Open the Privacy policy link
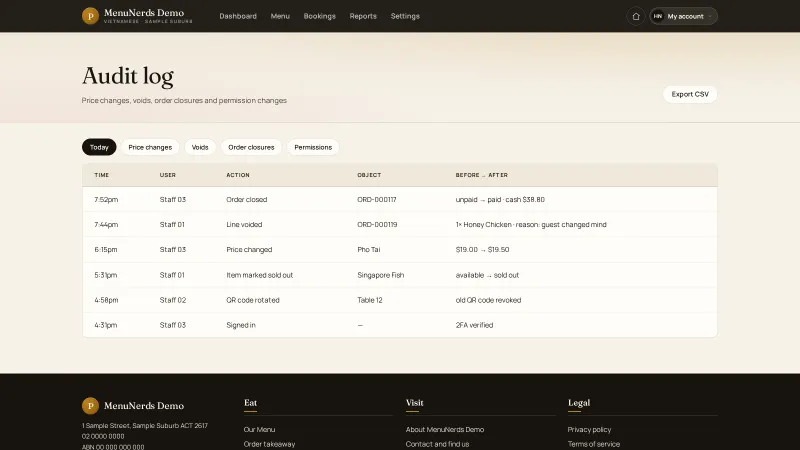This screenshot has height=450, width=800. pyautogui.click(x=589, y=430)
